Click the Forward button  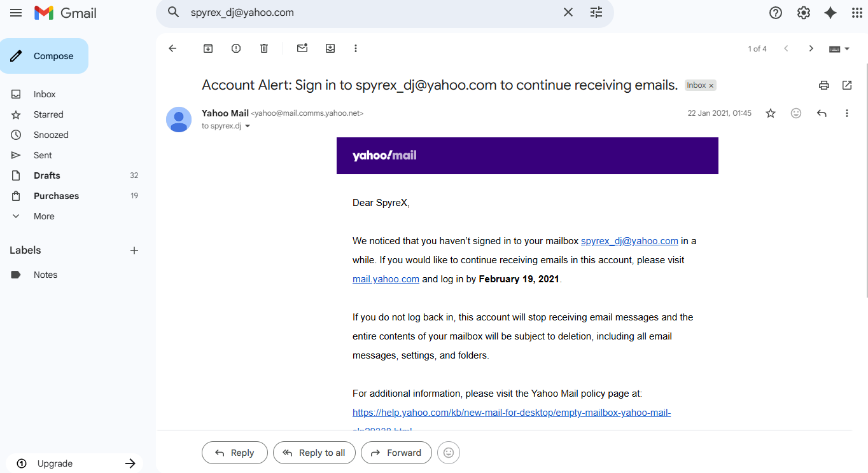[396, 453]
